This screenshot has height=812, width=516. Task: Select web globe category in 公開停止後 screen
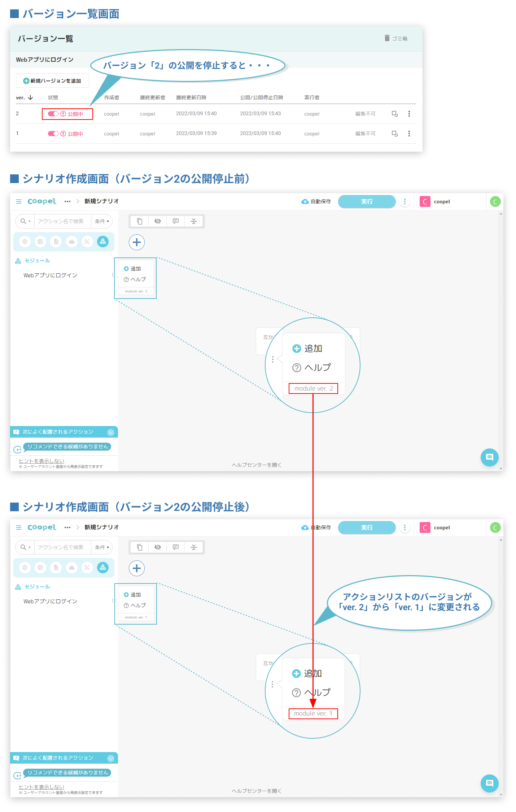coord(25,568)
